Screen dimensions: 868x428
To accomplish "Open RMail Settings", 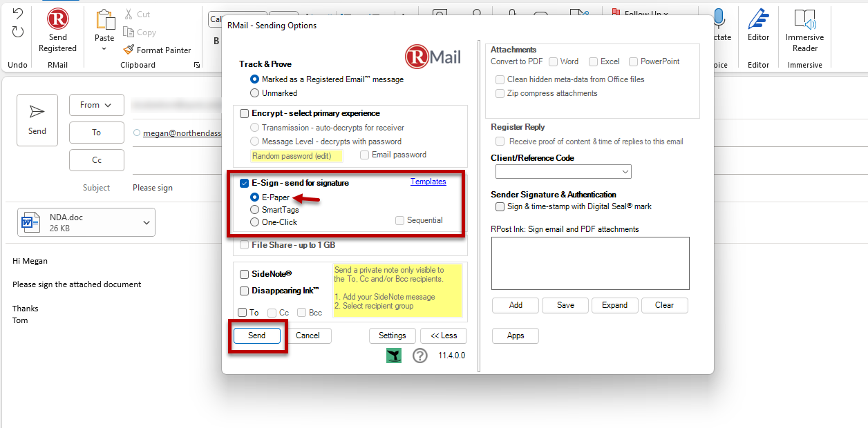I will (x=393, y=335).
